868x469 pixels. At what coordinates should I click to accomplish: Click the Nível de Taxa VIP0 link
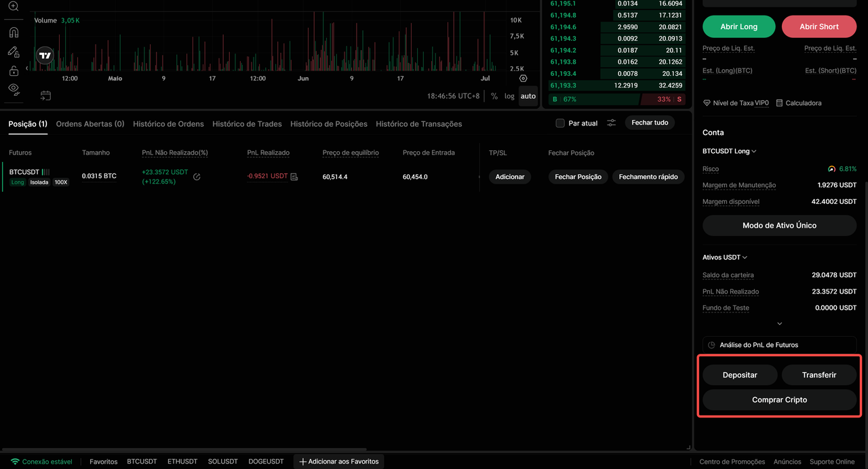coord(736,103)
